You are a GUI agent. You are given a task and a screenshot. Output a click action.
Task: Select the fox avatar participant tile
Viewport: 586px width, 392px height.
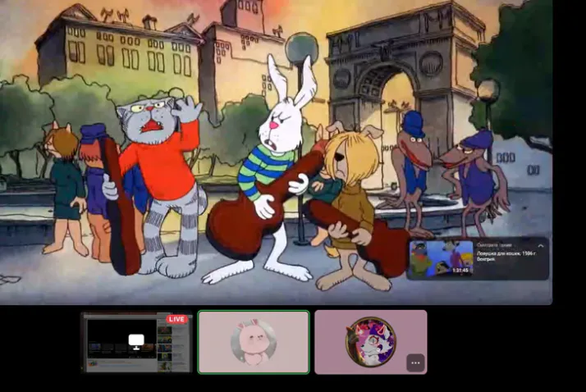[371, 342]
